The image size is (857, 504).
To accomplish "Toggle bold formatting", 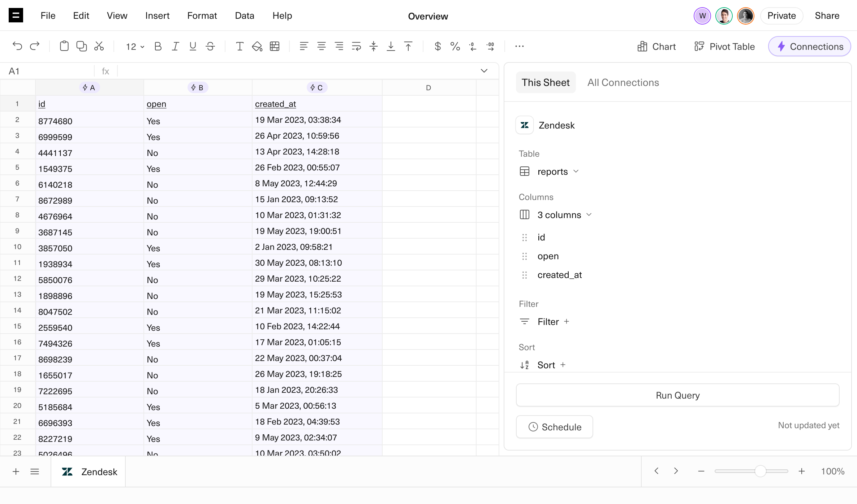I will [x=158, y=46].
